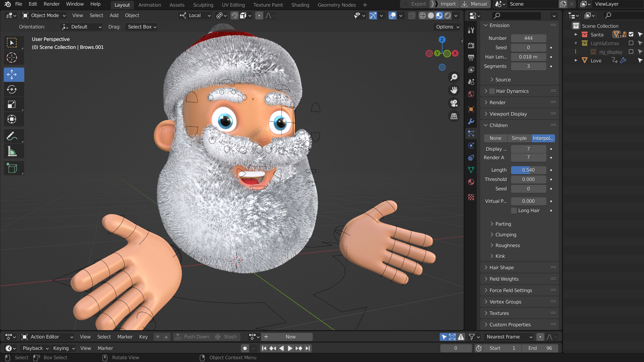Select the Measure tool

12,151
